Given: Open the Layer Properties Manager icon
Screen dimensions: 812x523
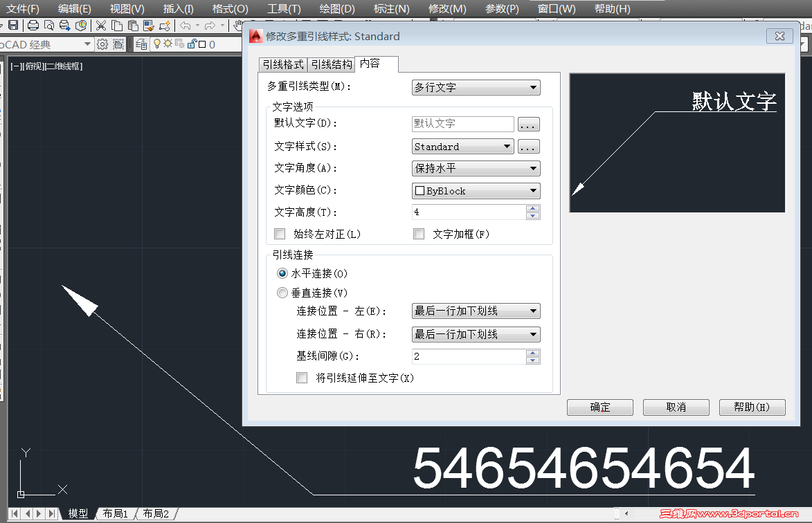Looking at the screenshot, I should click(x=141, y=44).
